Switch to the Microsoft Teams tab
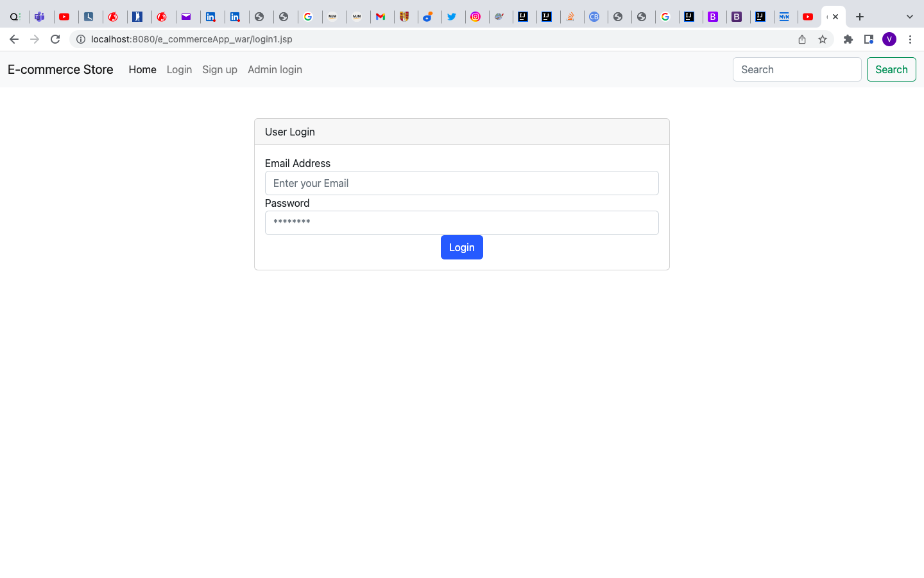The height and width of the screenshot is (578, 924). coord(40,17)
